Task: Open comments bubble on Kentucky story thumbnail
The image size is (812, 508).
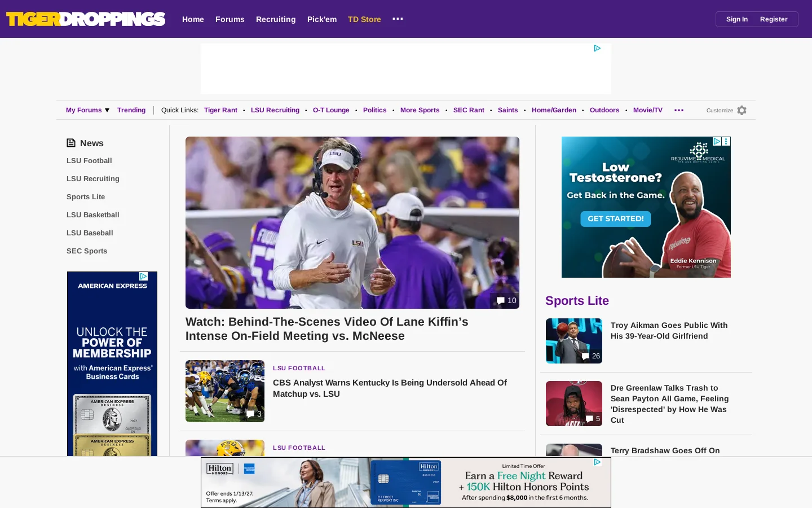Action: (x=254, y=414)
